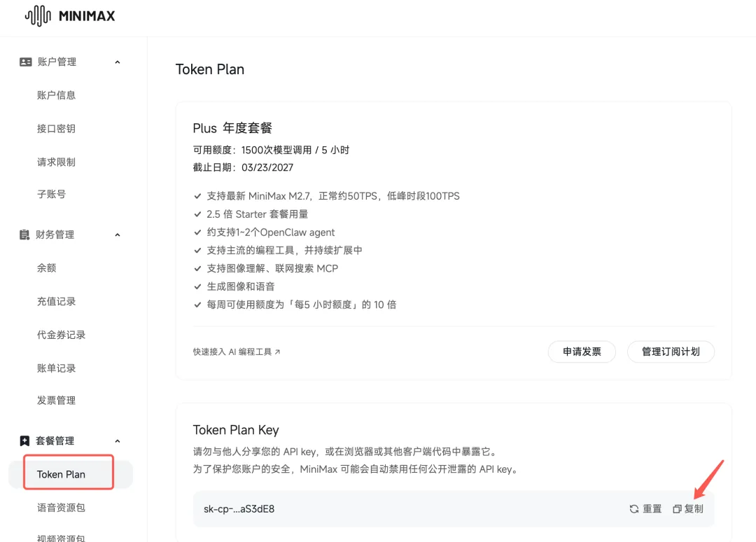Click the 账户管理 ID card icon

point(26,62)
